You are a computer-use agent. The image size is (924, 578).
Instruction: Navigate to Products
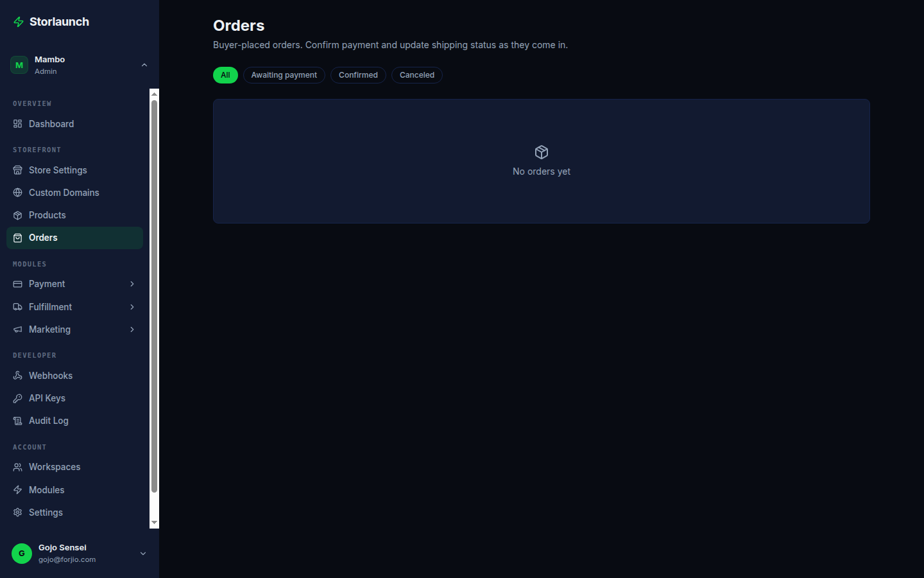click(74, 215)
